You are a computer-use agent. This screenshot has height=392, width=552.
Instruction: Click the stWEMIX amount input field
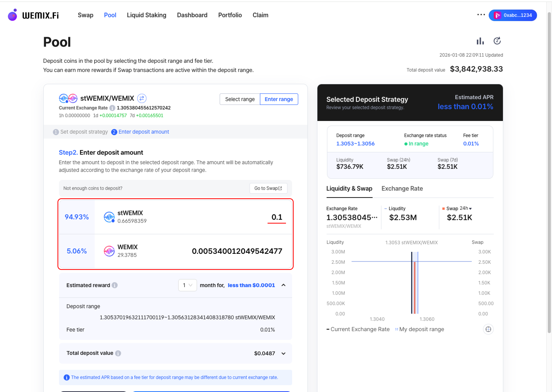[277, 217]
